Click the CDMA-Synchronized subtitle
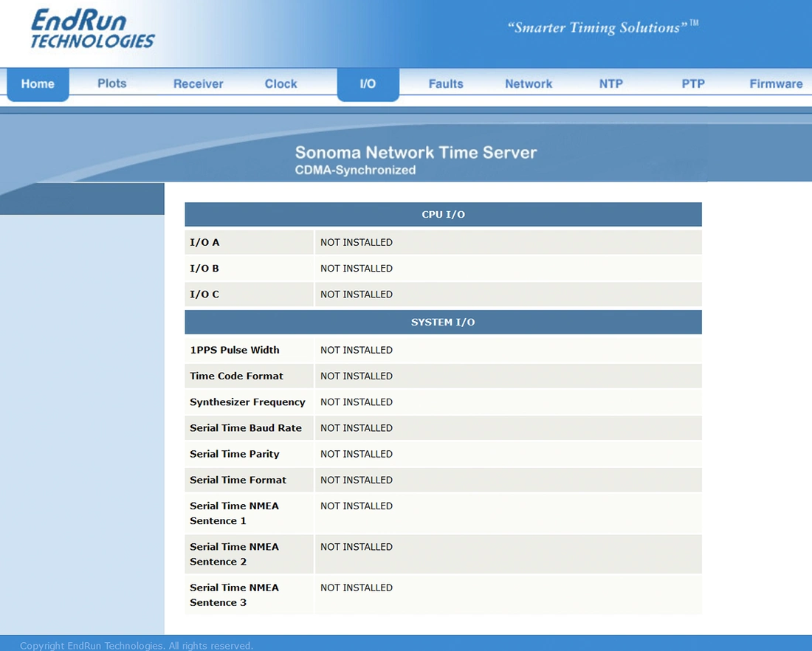Viewport: 812px width, 651px height. (355, 170)
